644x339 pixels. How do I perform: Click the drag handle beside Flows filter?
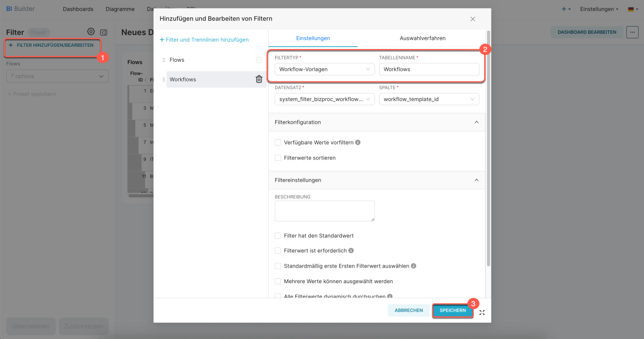pos(164,60)
